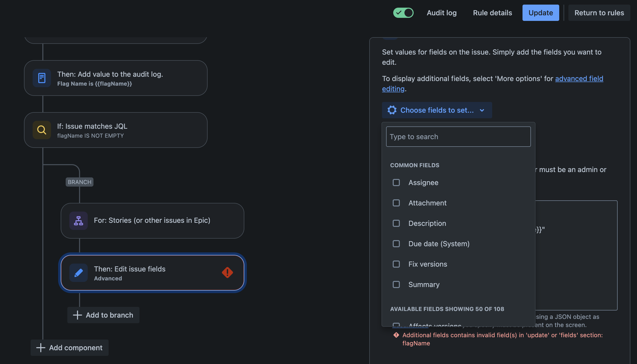Click the audit log document icon

click(x=42, y=78)
